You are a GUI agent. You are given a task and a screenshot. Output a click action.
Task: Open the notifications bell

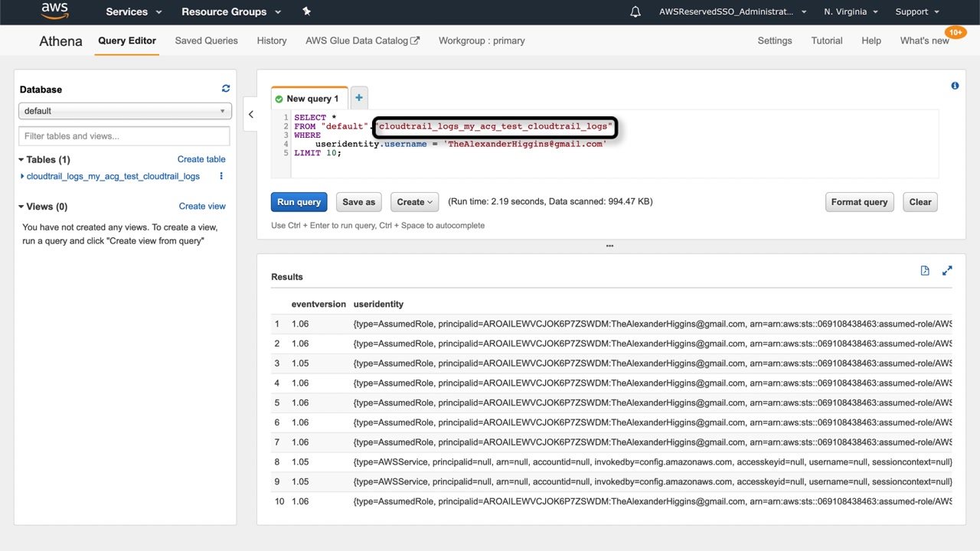[635, 11]
